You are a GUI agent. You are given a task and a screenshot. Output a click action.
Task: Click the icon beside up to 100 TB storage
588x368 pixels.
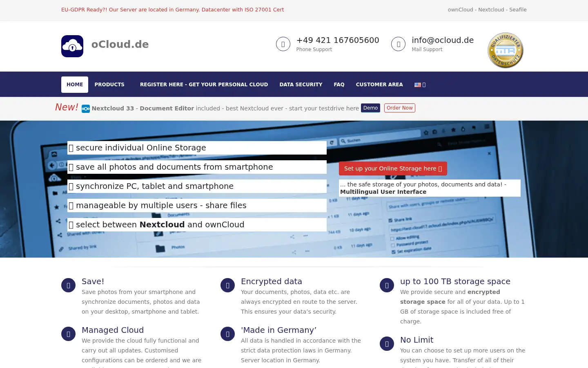[387, 285]
